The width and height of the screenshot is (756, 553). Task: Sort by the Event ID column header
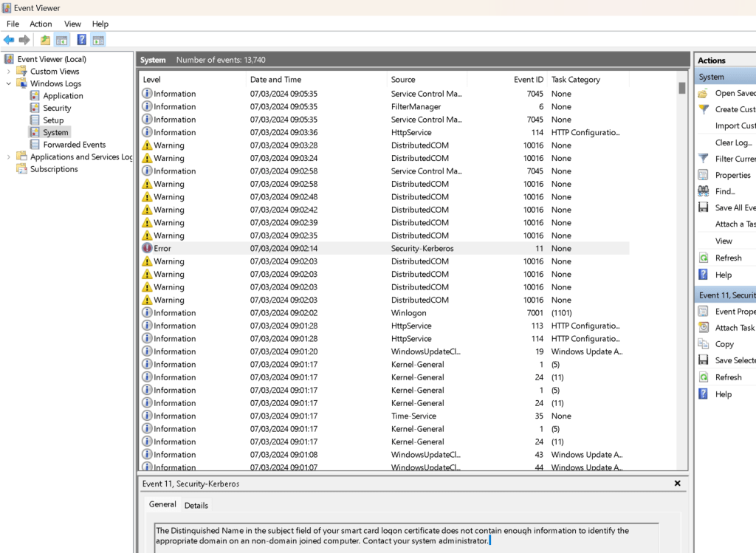[x=507, y=80]
